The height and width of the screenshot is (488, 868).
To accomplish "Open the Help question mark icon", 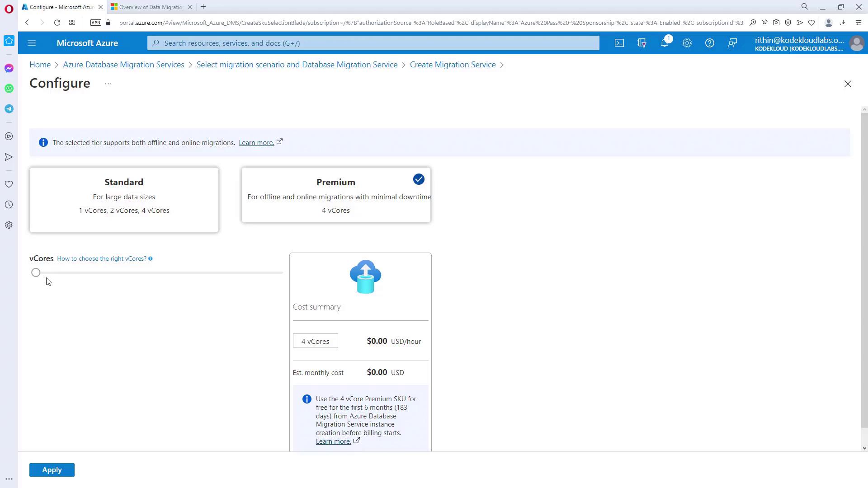I will click(x=709, y=43).
